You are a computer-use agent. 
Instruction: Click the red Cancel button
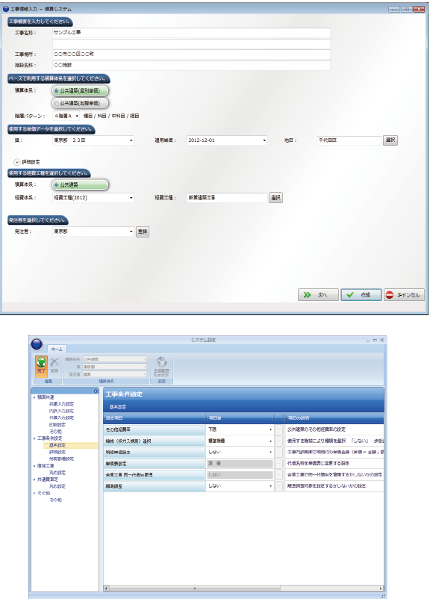tap(404, 295)
